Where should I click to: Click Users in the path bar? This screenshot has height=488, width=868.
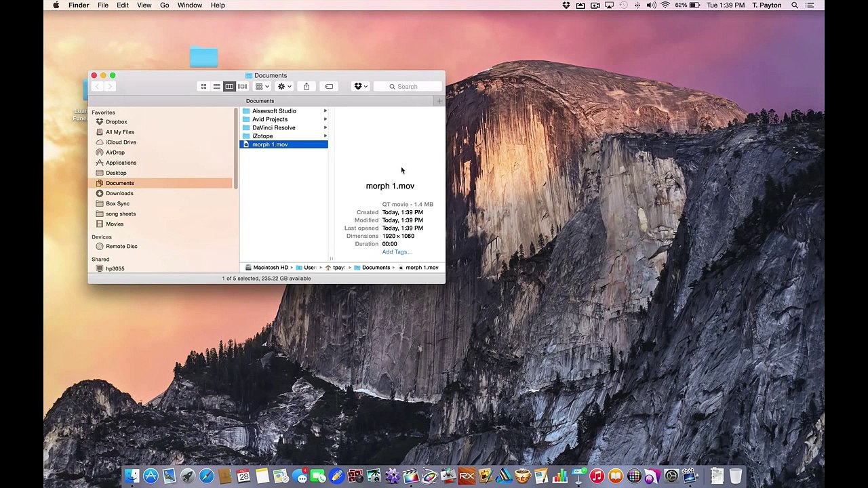(309, 268)
